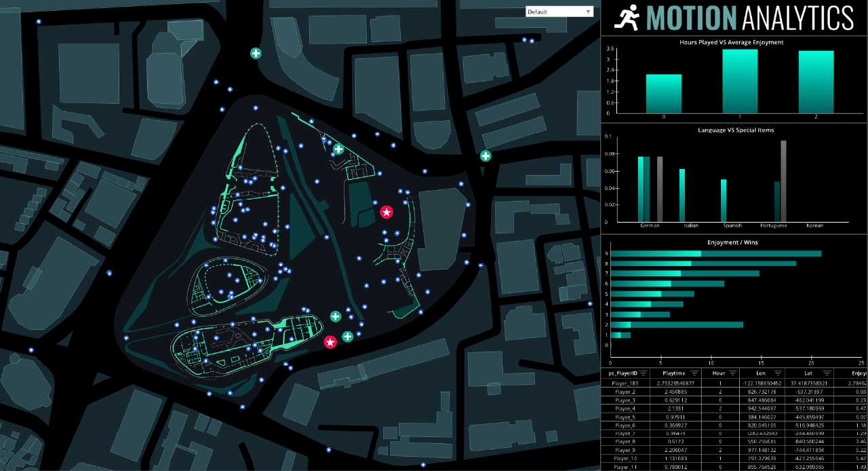Click the hour 0 bar in Hours Played chart

coord(663,94)
